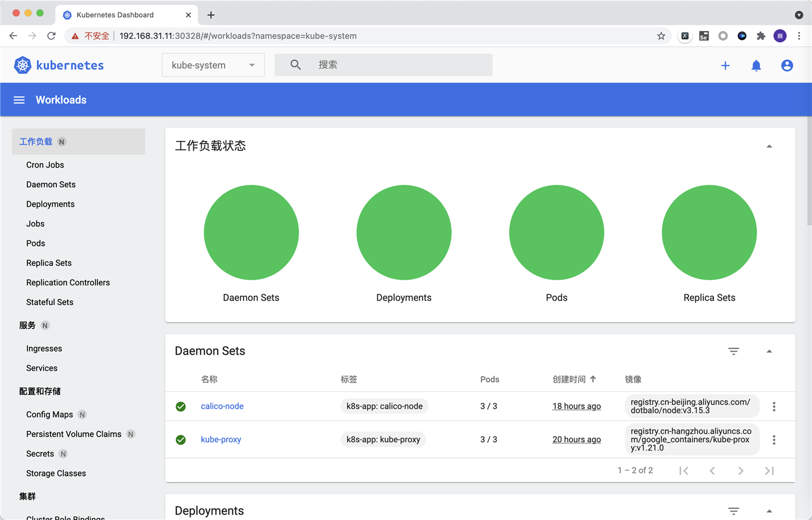Click the dotbalo/node:v3.15.3 image chip
812x520 pixels.
692,406
